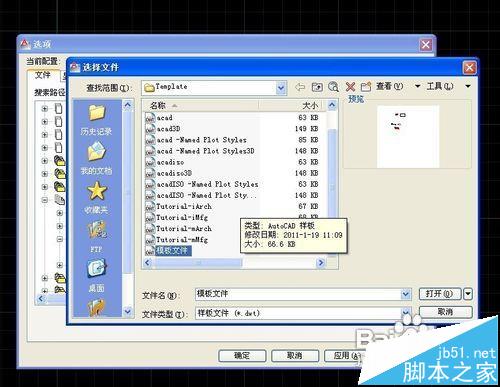Click the places bar scroll-up arrow
Image resolution: width=500 pixels, height=387 pixels.
(128, 106)
